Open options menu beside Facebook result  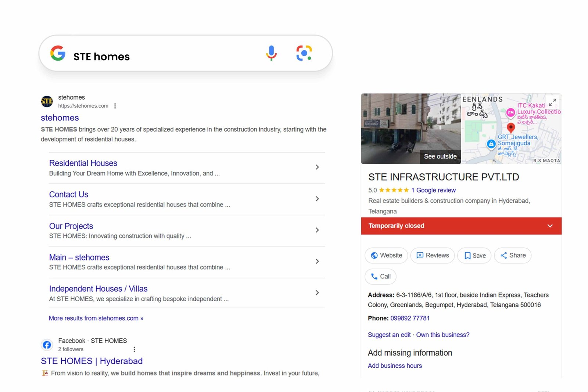(134, 349)
